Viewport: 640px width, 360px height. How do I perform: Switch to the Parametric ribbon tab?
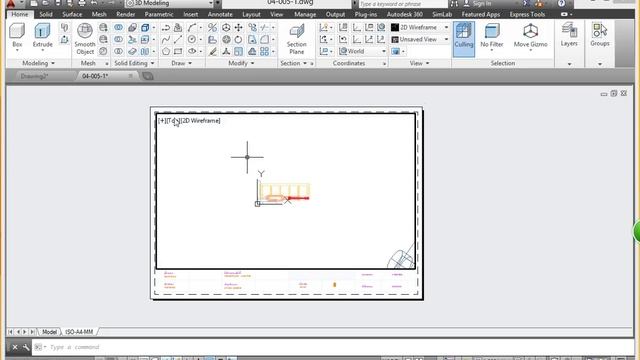click(x=159, y=14)
